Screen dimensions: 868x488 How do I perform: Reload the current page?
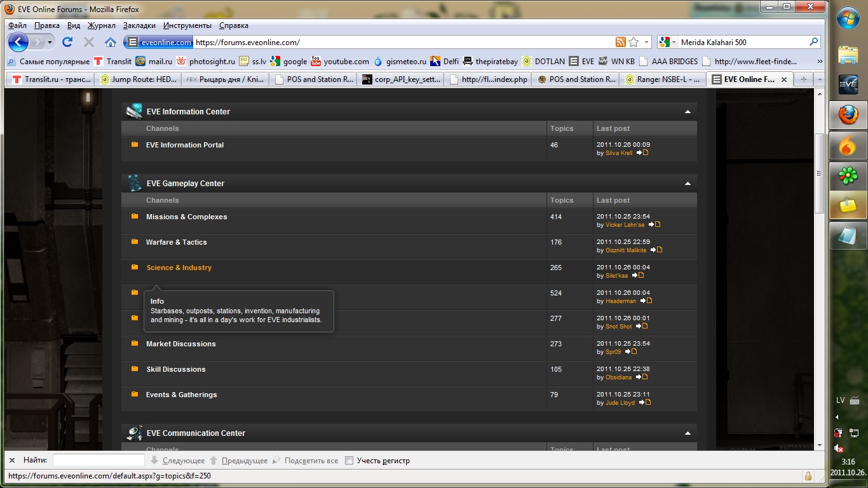pos(67,43)
